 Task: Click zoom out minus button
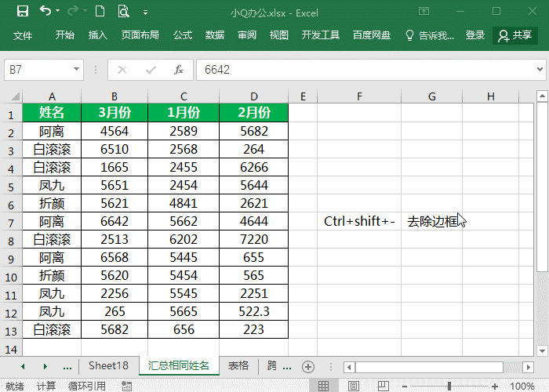(x=405, y=387)
